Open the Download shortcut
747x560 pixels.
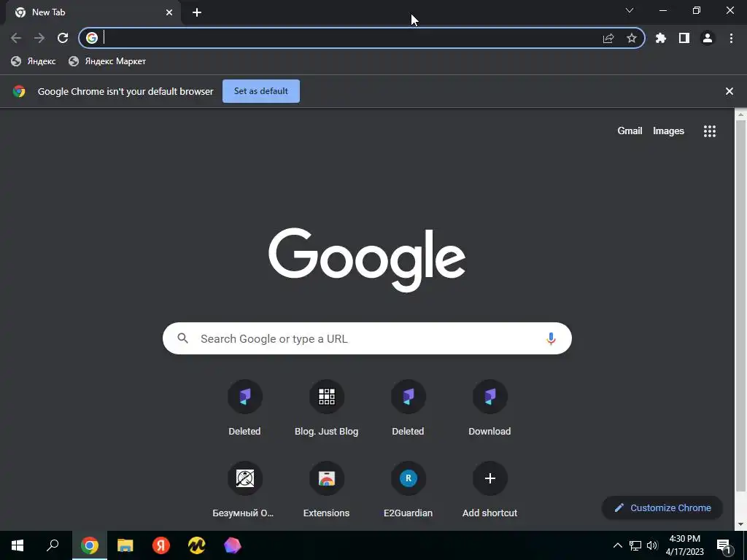click(x=489, y=408)
